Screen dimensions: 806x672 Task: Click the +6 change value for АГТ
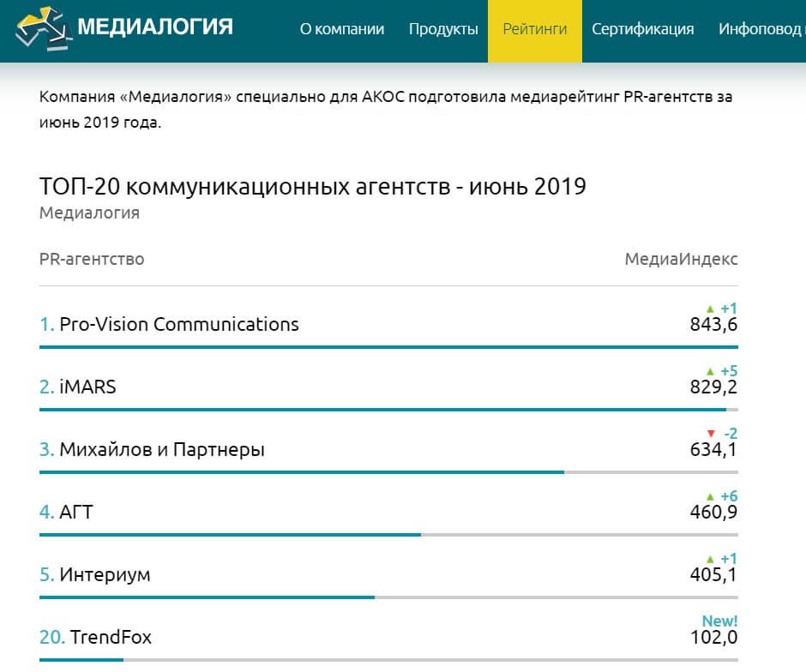tap(729, 496)
